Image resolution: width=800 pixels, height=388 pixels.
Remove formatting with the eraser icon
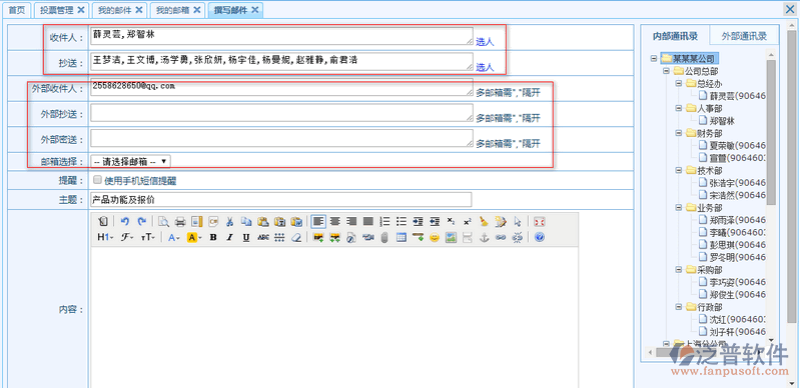click(296, 237)
